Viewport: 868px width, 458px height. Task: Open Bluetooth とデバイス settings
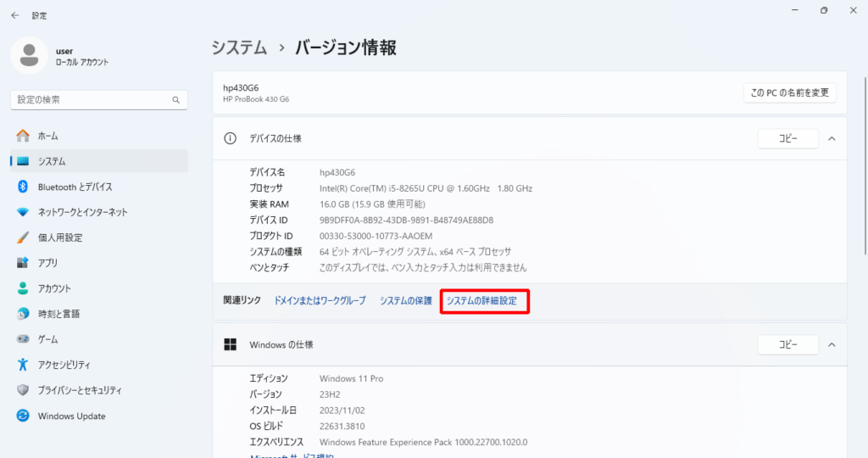99,187
